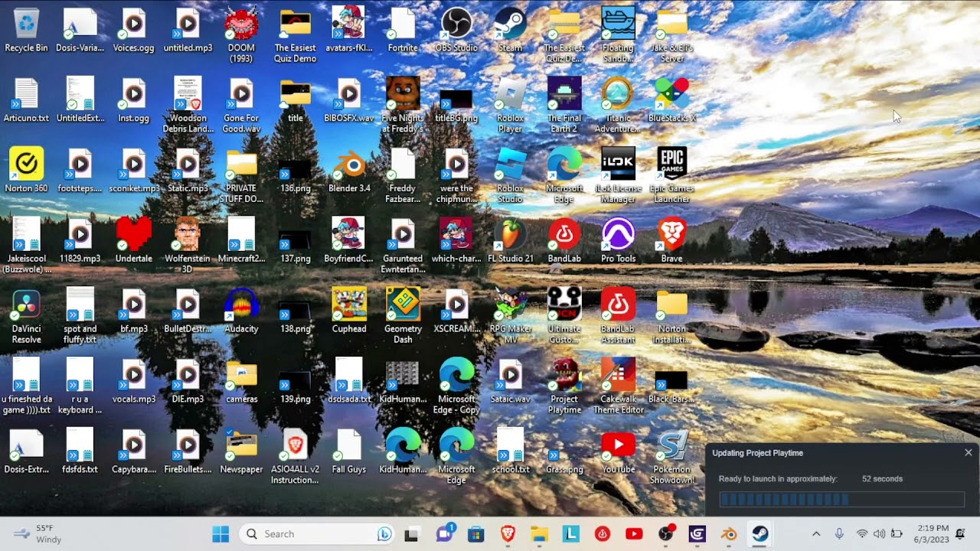The image size is (980, 551).
Task: Select the Five Nights at Freddy's icon
Action: click(403, 106)
